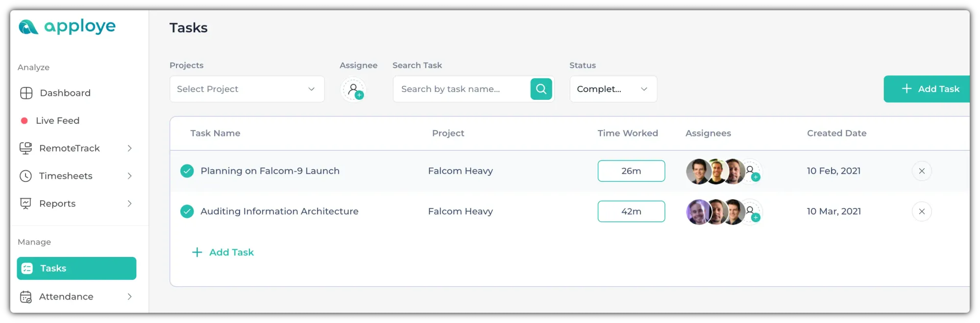
Task: Uncheck Auditing Information Architecture completed mark
Action: (x=187, y=211)
